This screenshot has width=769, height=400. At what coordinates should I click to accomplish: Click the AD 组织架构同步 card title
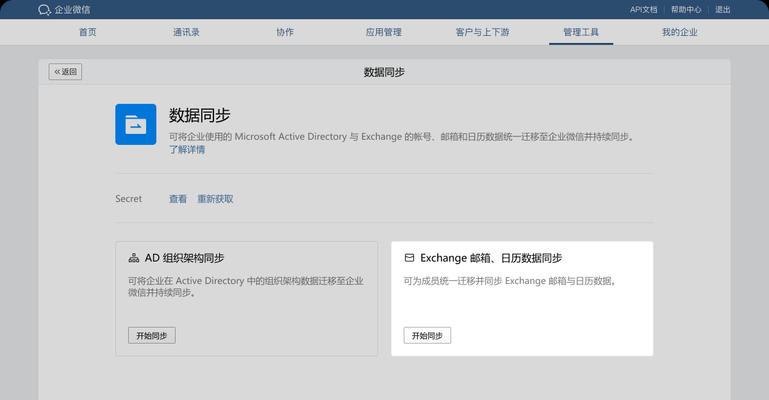184,258
